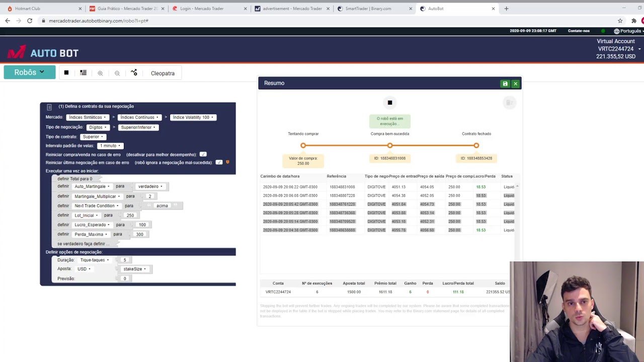The image size is (644, 362).
Task: Open the stakeSize variable dropdown
Action: point(135,269)
